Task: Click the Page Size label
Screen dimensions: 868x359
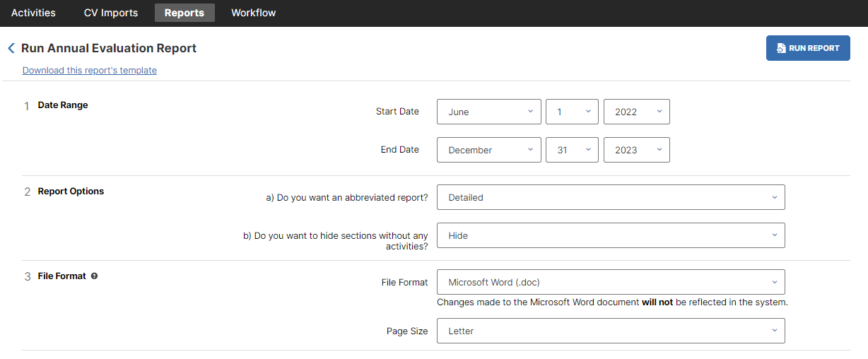Action: (407, 331)
